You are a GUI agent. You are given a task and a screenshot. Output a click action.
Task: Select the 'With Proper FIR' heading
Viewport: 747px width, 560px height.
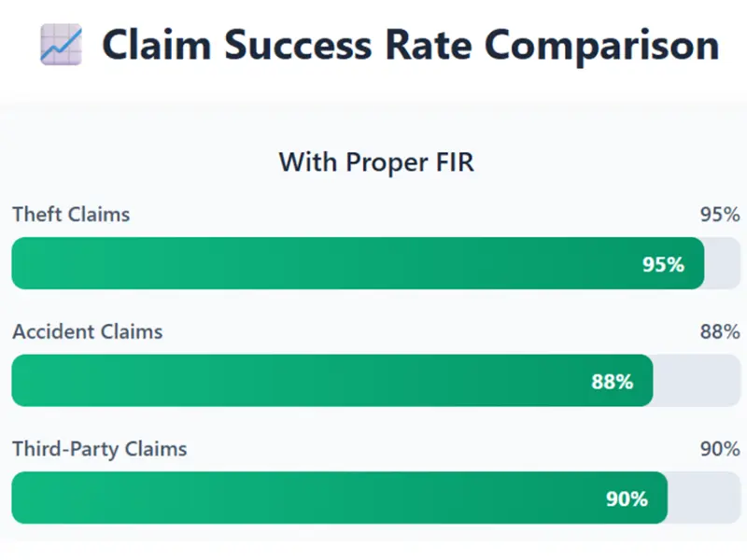[x=376, y=161]
